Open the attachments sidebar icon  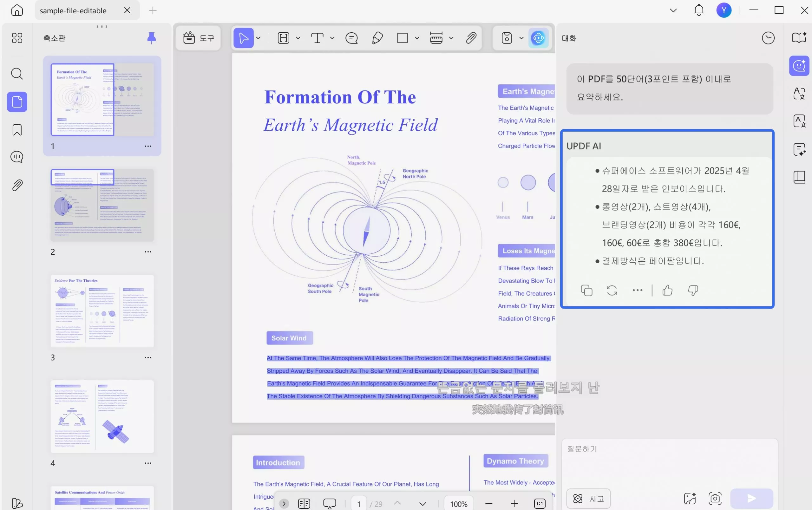pos(17,185)
